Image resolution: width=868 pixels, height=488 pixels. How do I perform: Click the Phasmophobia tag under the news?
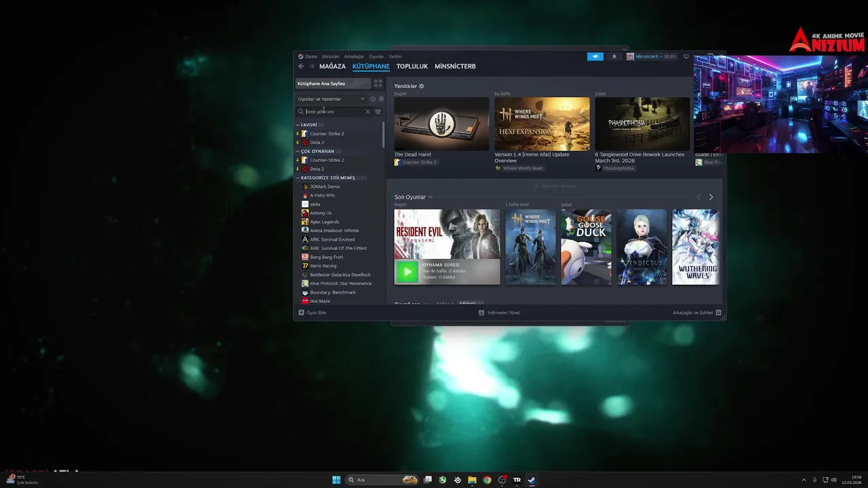coord(615,168)
